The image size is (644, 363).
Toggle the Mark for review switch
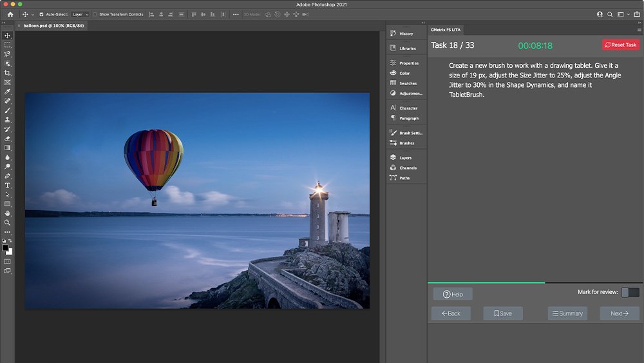630,292
